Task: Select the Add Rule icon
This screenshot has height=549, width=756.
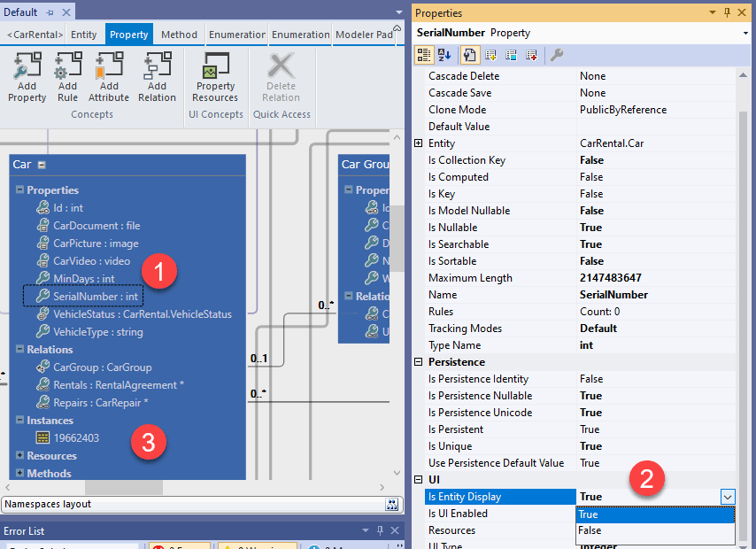Action: 67,75
